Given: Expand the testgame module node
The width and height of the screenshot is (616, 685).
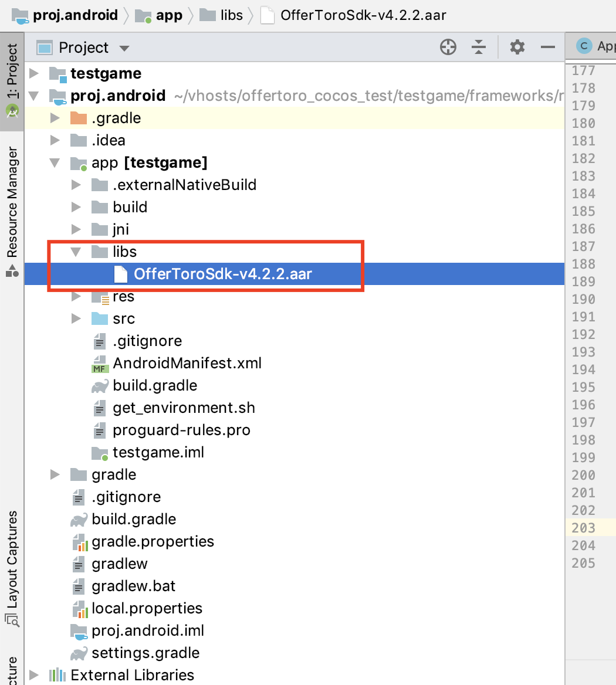Looking at the screenshot, I should pos(34,74).
